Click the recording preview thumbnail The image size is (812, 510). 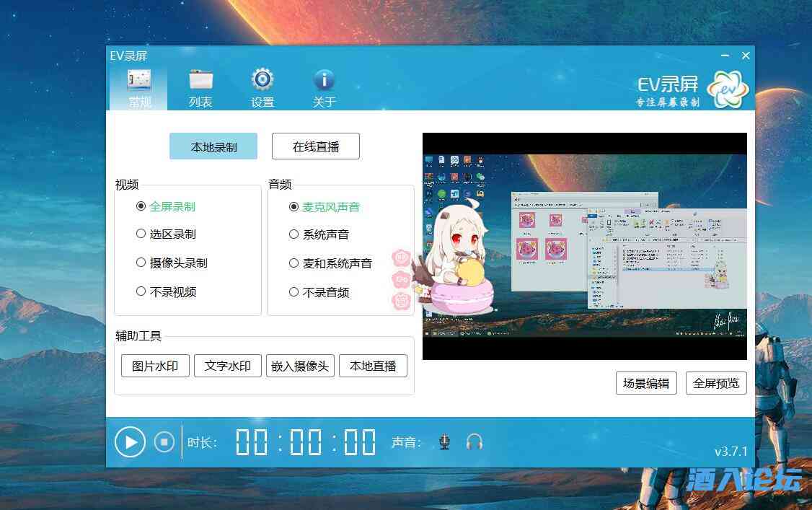pyautogui.click(x=585, y=247)
